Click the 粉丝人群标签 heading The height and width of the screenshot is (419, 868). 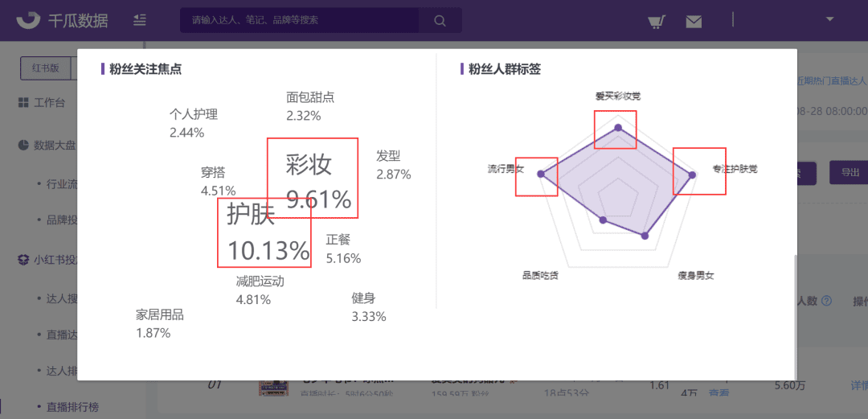coord(505,69)
